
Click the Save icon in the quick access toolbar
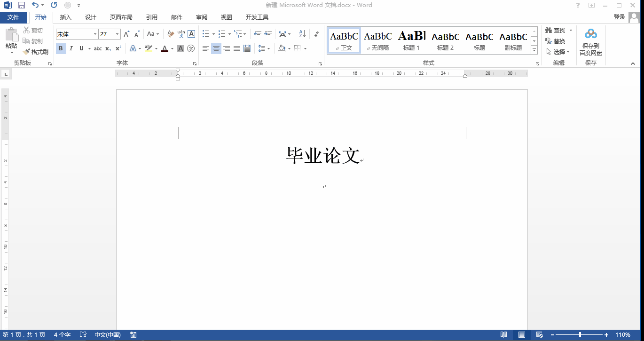pyautogui.click(x=22, y=5)
